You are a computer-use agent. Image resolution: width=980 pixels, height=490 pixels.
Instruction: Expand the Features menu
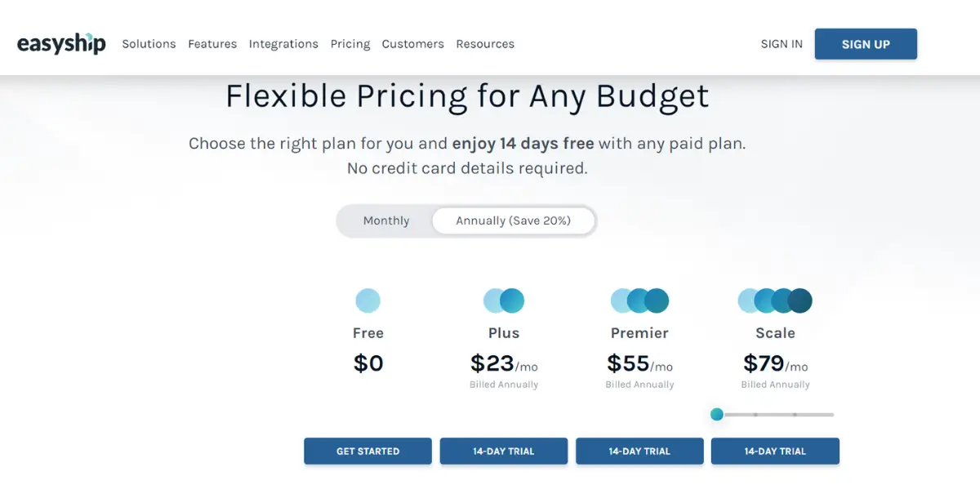212,44
